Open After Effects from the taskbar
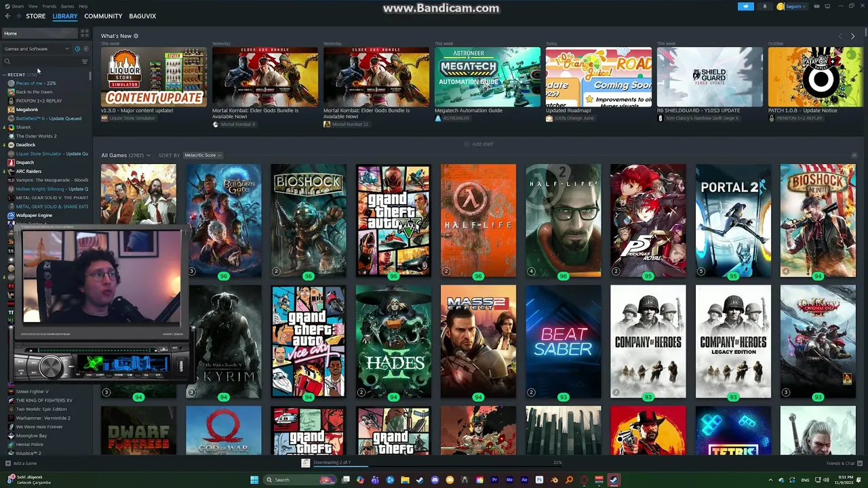Image resolution: width=868 pixels, height=488 pixels. point(524,480)
